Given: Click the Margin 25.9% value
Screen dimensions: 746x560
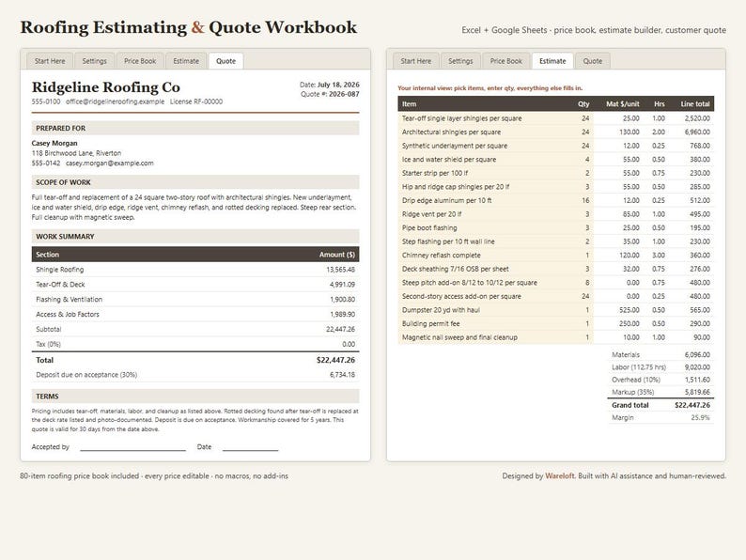Looking at the screenshot, I should [x=700, y=418].
